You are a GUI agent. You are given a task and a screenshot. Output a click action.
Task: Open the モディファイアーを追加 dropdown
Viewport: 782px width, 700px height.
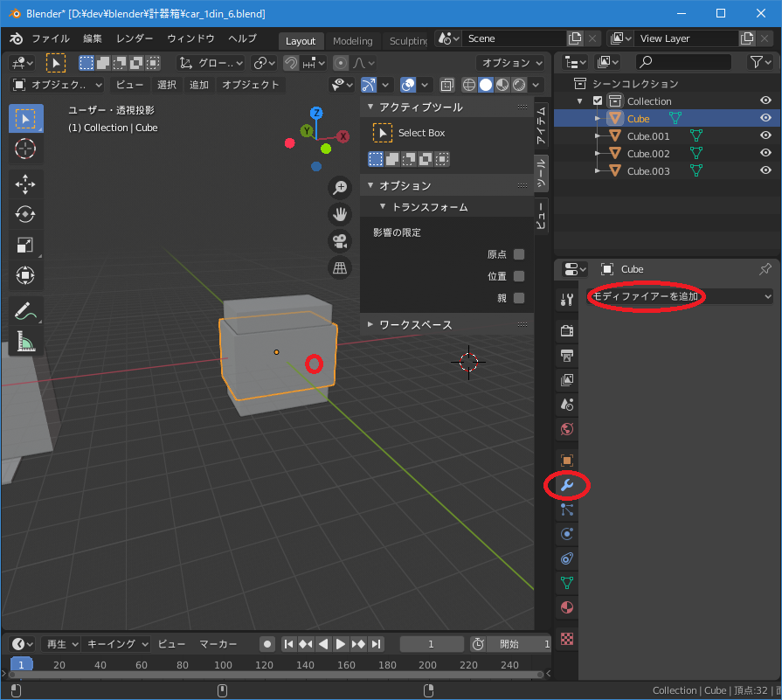pos(680,296)
